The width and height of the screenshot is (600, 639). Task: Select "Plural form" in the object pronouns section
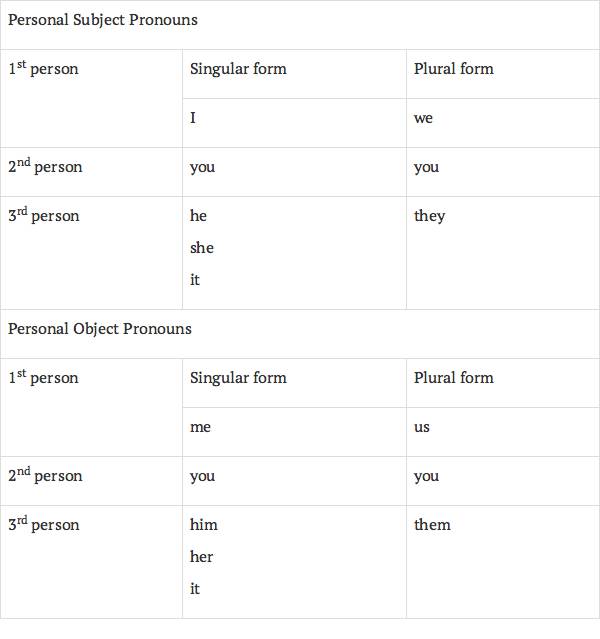point(454,378)
